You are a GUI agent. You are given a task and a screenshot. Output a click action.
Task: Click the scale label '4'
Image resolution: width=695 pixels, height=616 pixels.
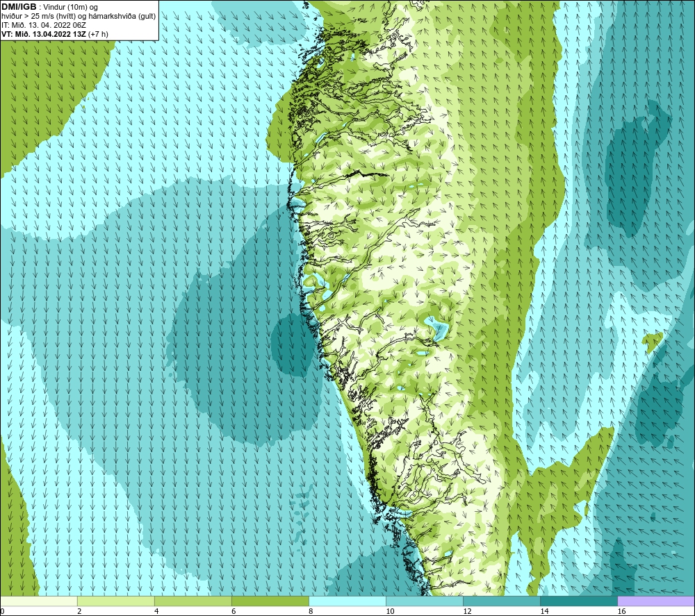pyautogui.click(x=156, y=611)
